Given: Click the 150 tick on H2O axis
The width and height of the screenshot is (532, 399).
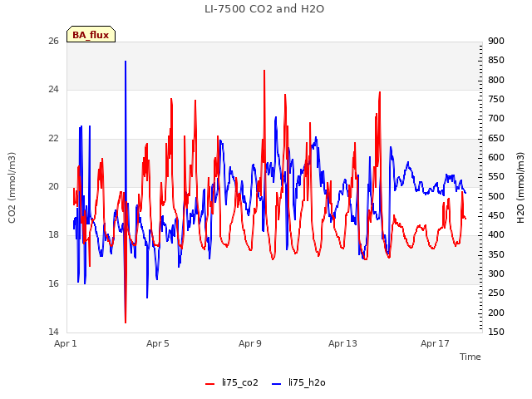Looking at the screenshot, I should click(x=496, y=332).
